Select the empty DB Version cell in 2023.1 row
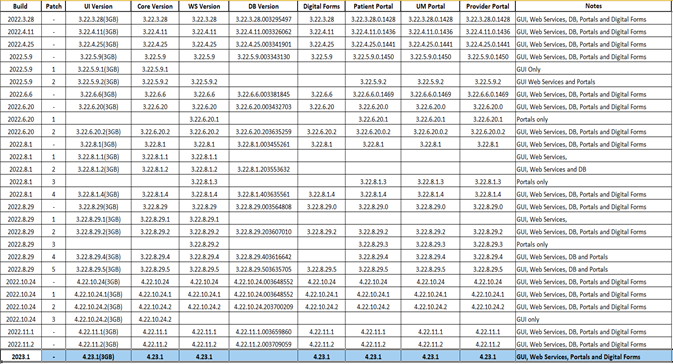The image size is (673, 364). (263, 356)
